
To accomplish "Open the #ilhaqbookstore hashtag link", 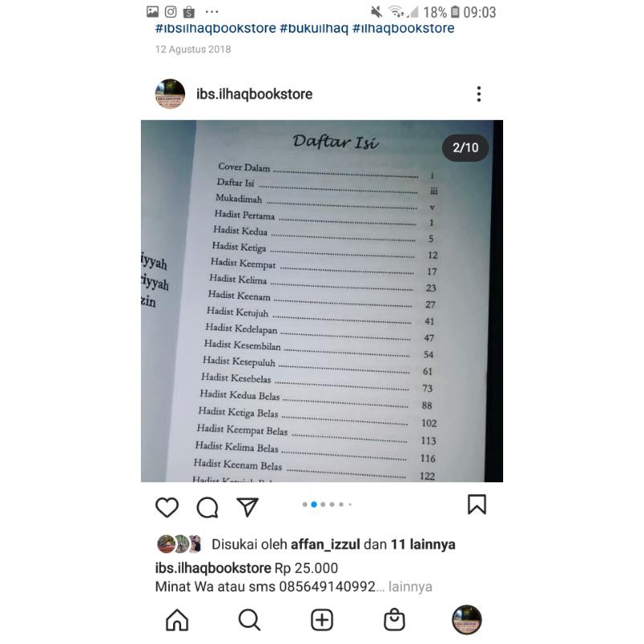I will pyautogui.click(x=403, y=28).
